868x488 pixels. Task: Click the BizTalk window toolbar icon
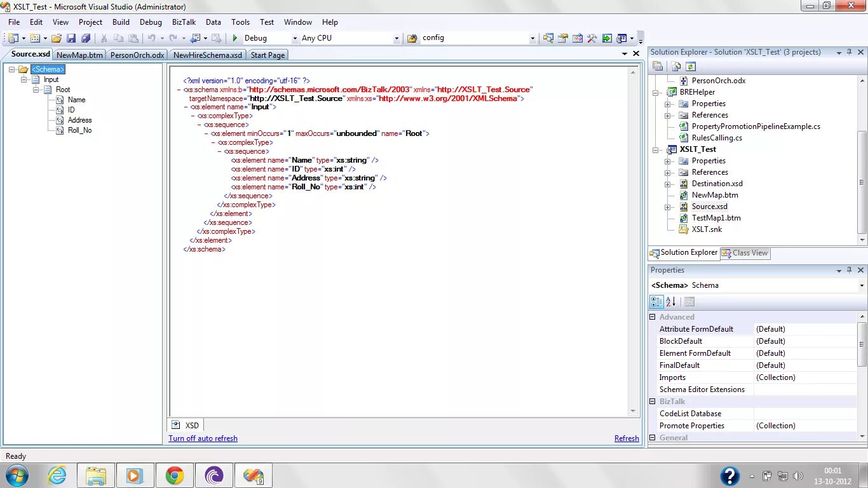point(621,38)
